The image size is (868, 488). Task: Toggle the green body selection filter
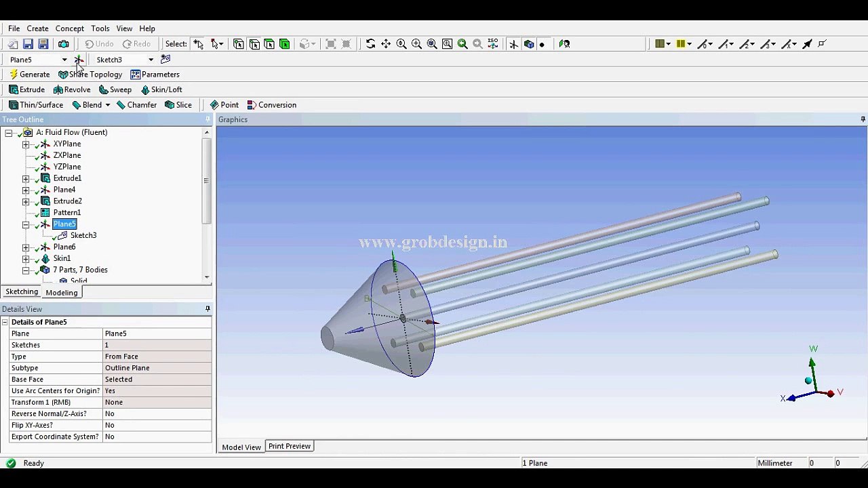[285, 44]
